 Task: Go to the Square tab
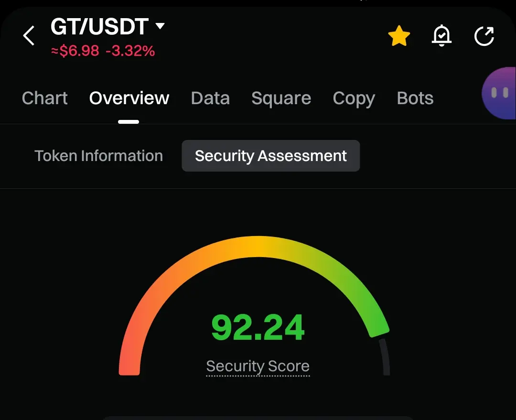coord(281,98)
